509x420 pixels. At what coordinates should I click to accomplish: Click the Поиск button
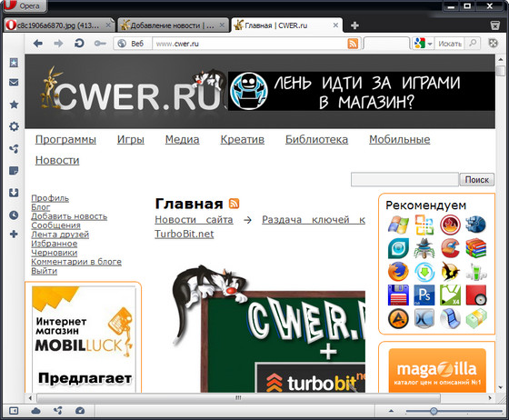pos(477,179)
